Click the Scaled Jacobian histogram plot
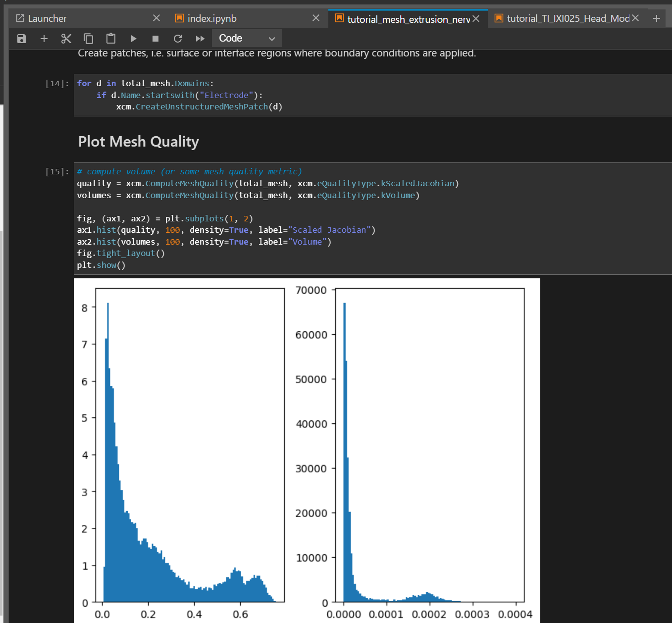The image size is (672, 623). [x=190, y=445]
